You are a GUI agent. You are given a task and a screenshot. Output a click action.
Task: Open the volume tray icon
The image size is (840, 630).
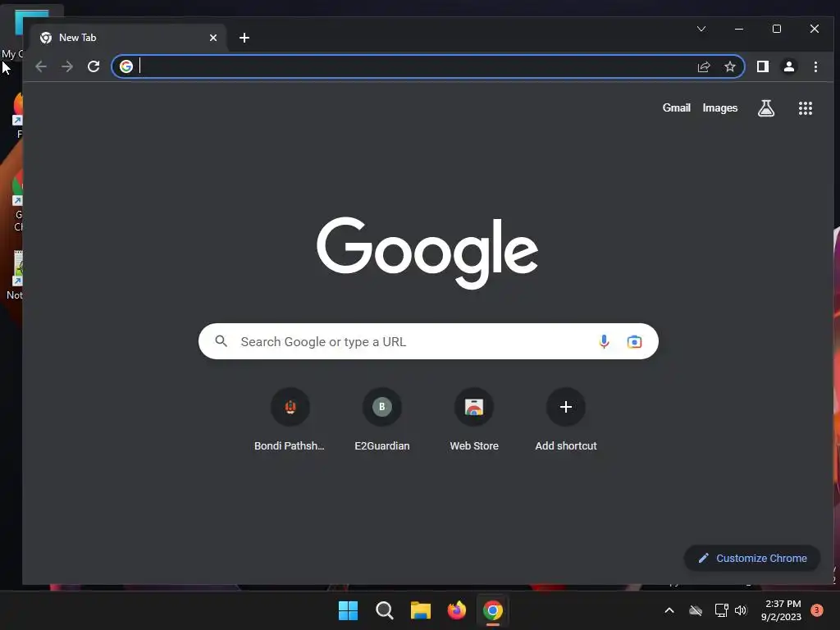coord(741,610)
